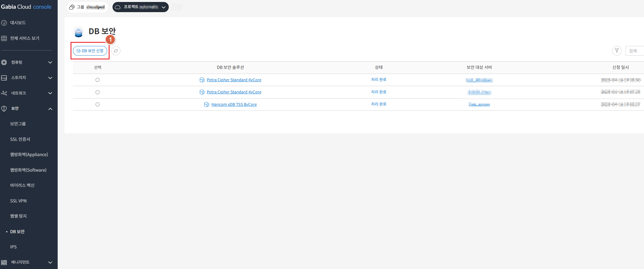Click the project cloud icon in header

pyautogui.click(x=118, y=7)
